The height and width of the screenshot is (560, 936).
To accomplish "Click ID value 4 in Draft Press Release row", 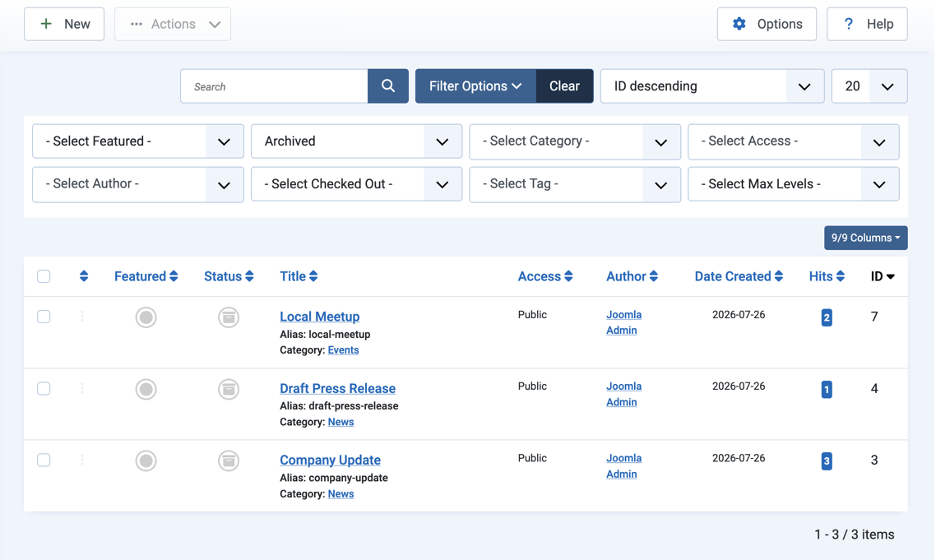I will (x=874, y=389).
